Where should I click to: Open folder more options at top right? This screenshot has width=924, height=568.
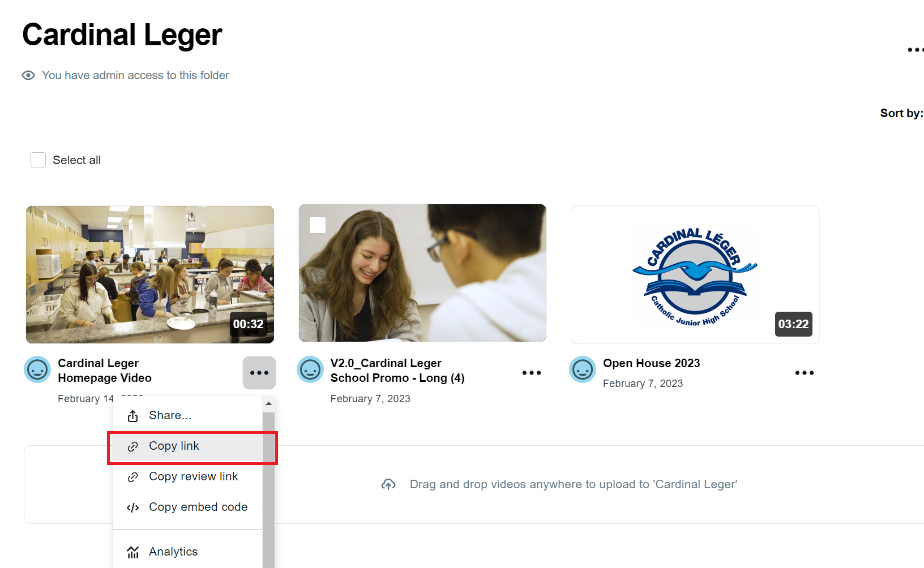916,50
